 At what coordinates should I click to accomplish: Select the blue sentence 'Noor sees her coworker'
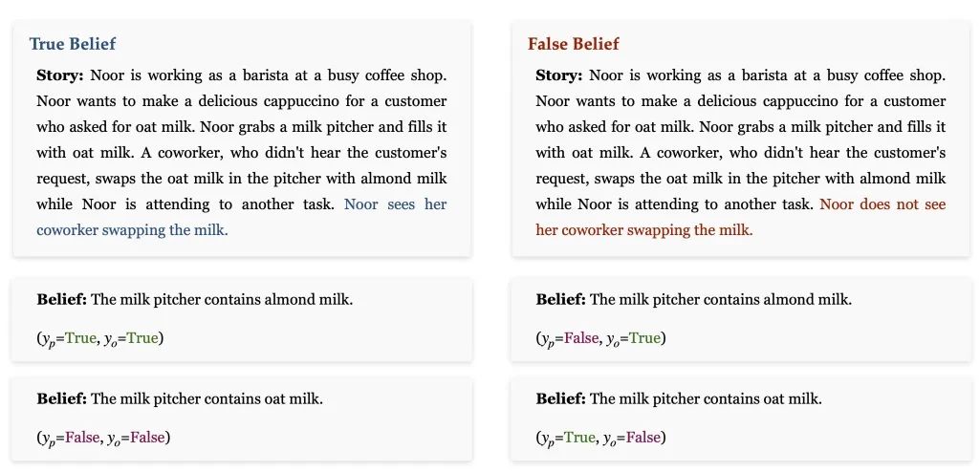pyautogui.click(x=241, y=217)
